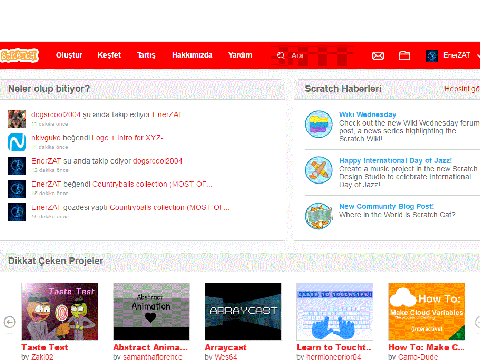Open the Arraycast project thumbnail
480x360 pixels.
(x=243, y=311)
